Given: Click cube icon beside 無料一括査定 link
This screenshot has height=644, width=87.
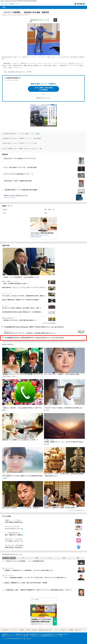Looking at the screenshot, I should (79, 534).
